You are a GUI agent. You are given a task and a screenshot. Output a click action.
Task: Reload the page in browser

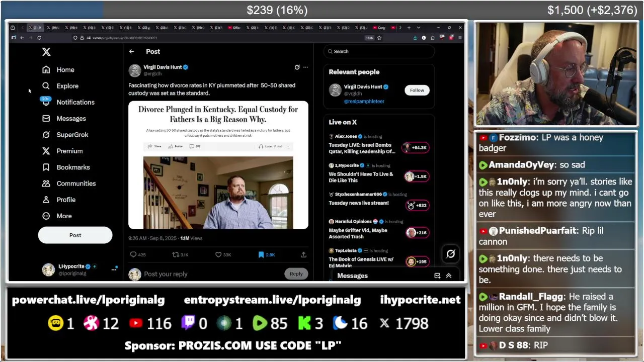coord(39,38)
